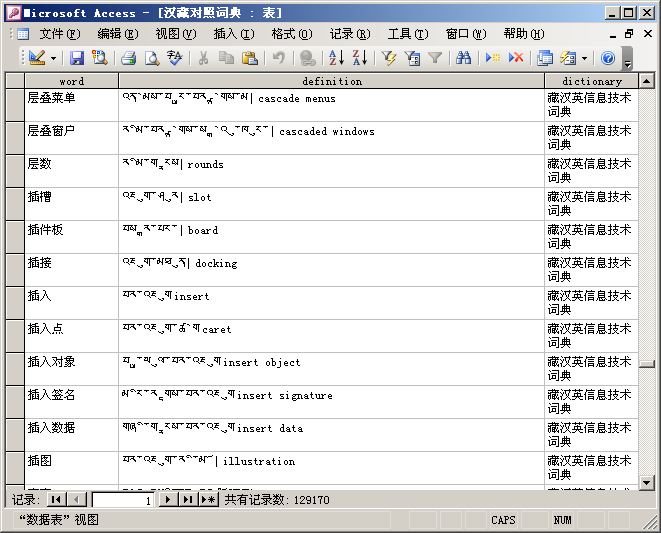Switch to Design view with the view icon
661x533 pixels.
tap(37, 58)
